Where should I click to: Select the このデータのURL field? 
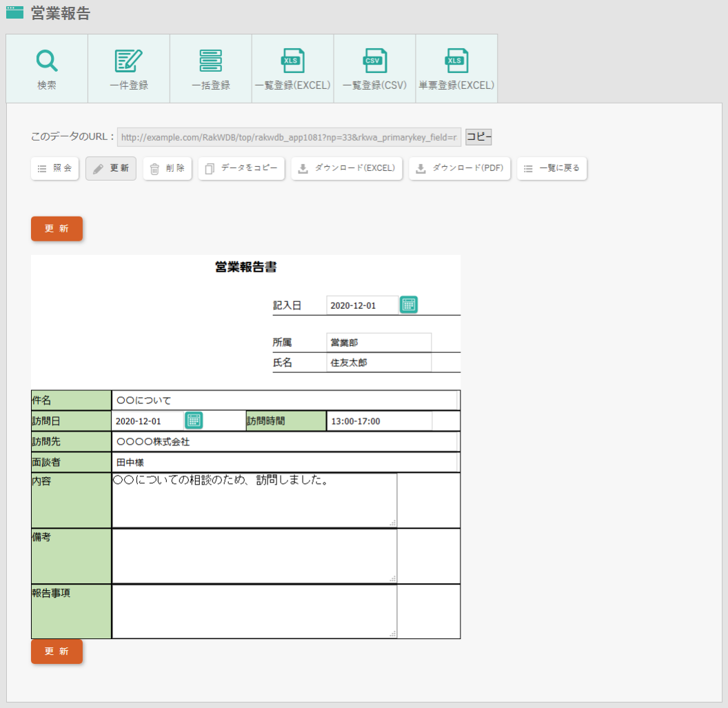(290, 137)
